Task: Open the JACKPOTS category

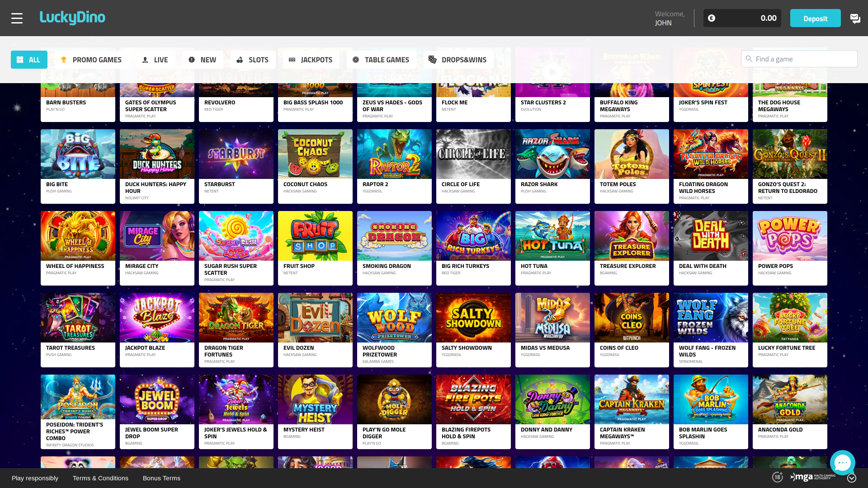Action: tap(311, 59)
